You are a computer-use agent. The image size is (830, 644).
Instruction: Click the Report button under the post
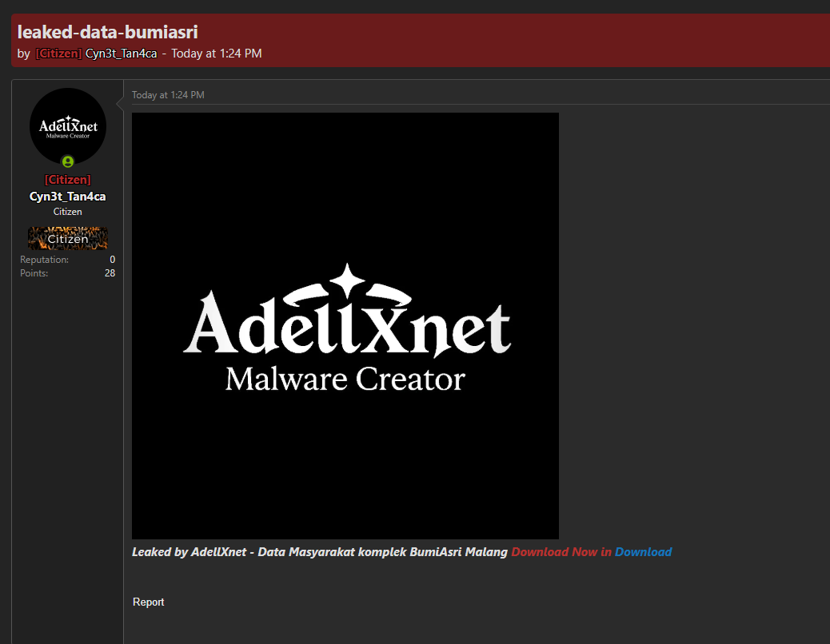pyautogui.click(x=148, y=602)
